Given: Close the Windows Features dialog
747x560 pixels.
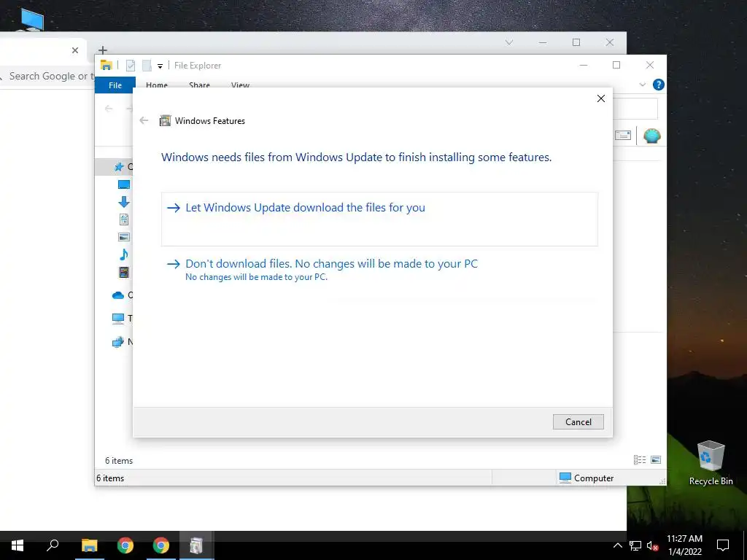Looking at the screenshot, I should [x=601, y=98].
